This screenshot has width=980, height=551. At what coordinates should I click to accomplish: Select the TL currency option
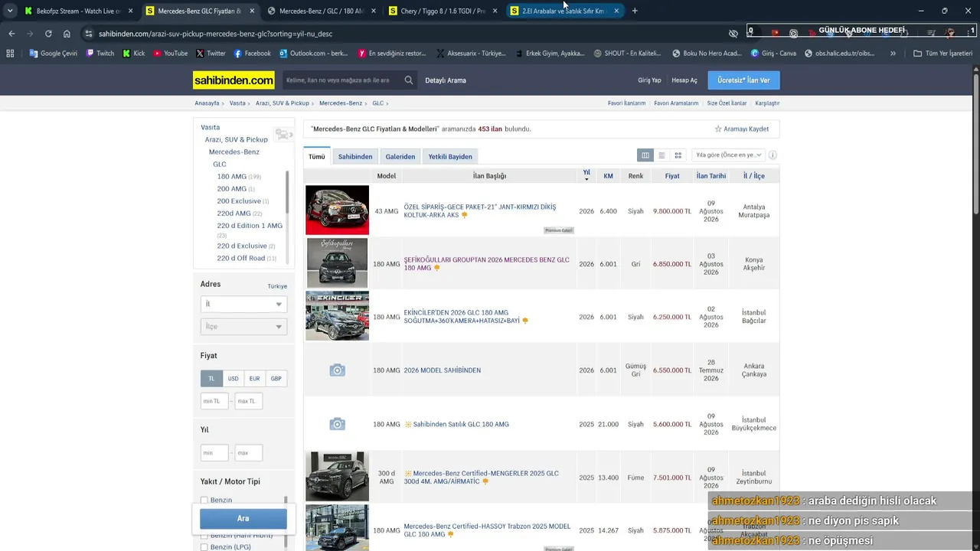(x=212, y=379)
